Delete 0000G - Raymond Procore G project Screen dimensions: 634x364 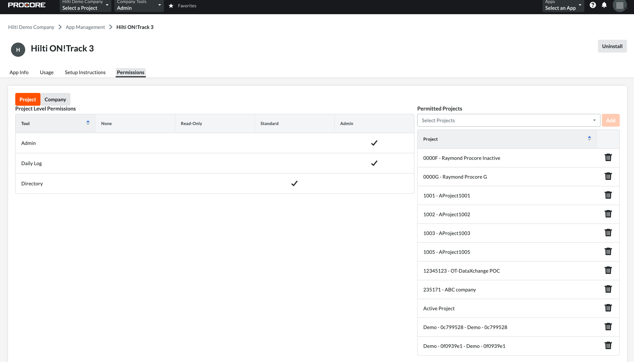pos(608,176)
